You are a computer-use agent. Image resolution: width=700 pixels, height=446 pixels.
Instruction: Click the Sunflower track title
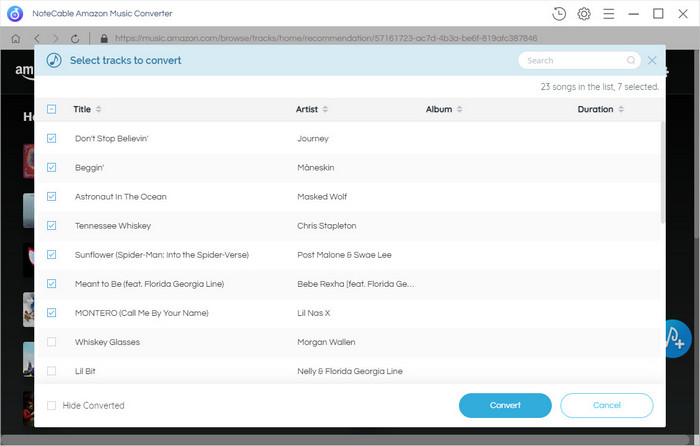tap(162, 254)
